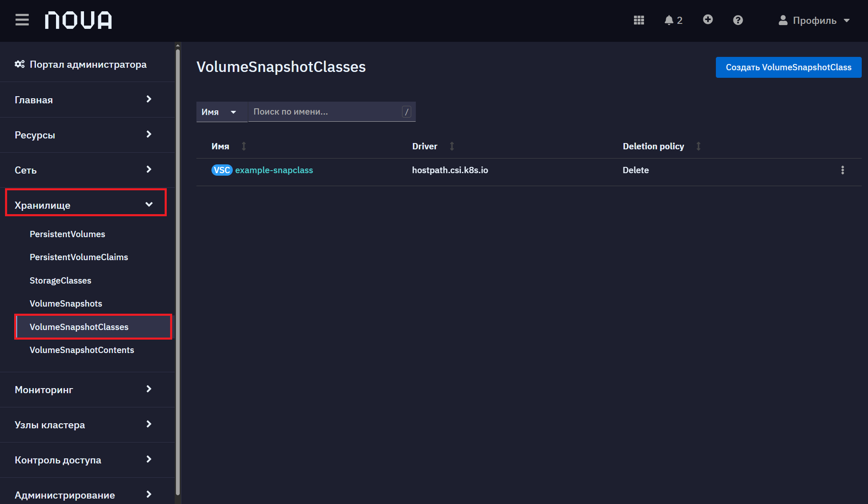Open notifications bell with 2 alerts
The height and width of the screenshot is (504, 868).
(673, 20)
